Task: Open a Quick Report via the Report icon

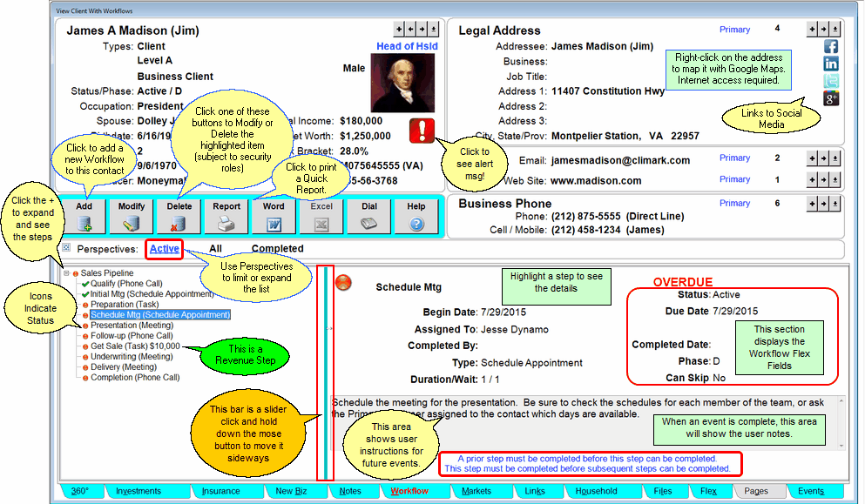Action: [x=226, y=223]
